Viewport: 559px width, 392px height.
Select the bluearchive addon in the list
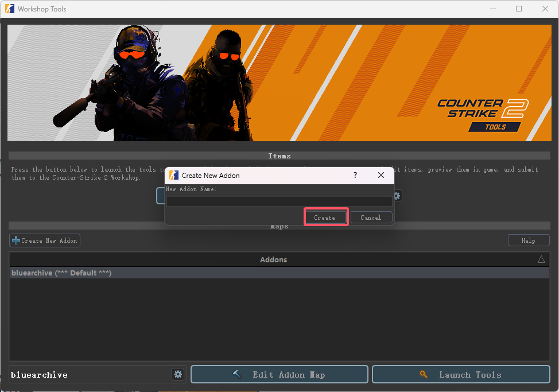61,273
